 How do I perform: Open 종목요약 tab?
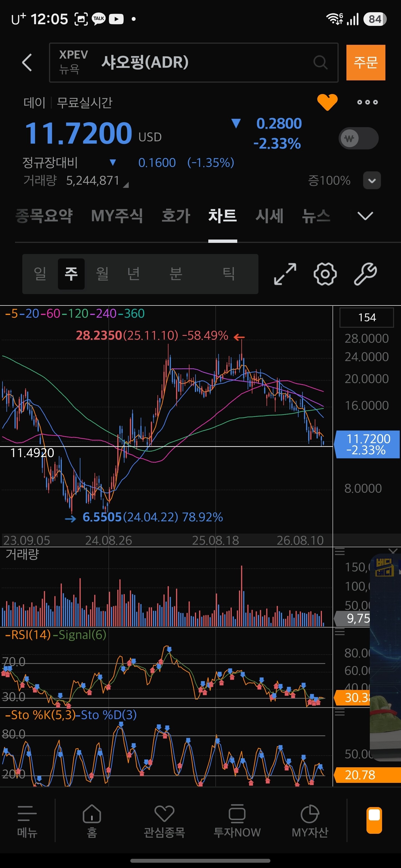coord(44,216)
